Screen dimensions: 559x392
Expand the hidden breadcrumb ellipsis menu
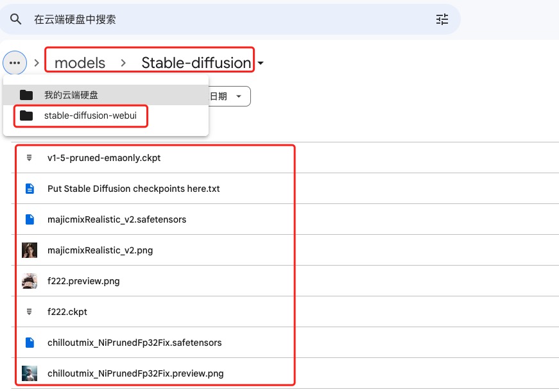point(15,63)
